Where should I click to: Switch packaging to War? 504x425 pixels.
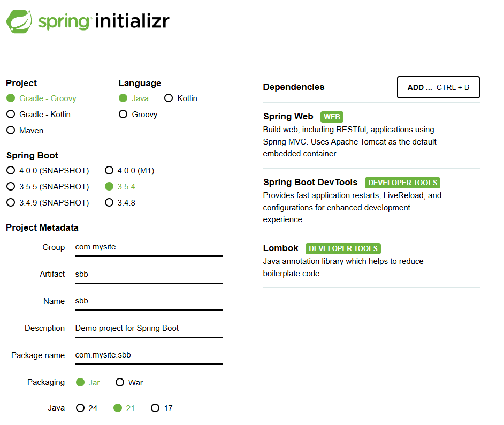[129, 383]
